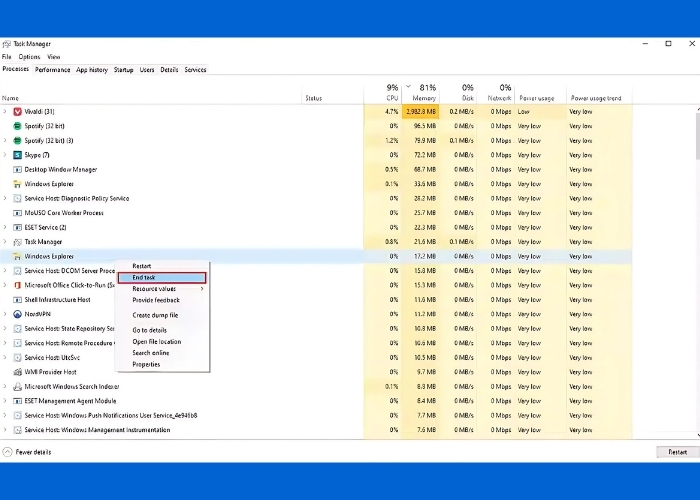Click the Microsoft Office Click-to-Run icon
This screenshot has width=700, height=500.
tap(17, 285)
